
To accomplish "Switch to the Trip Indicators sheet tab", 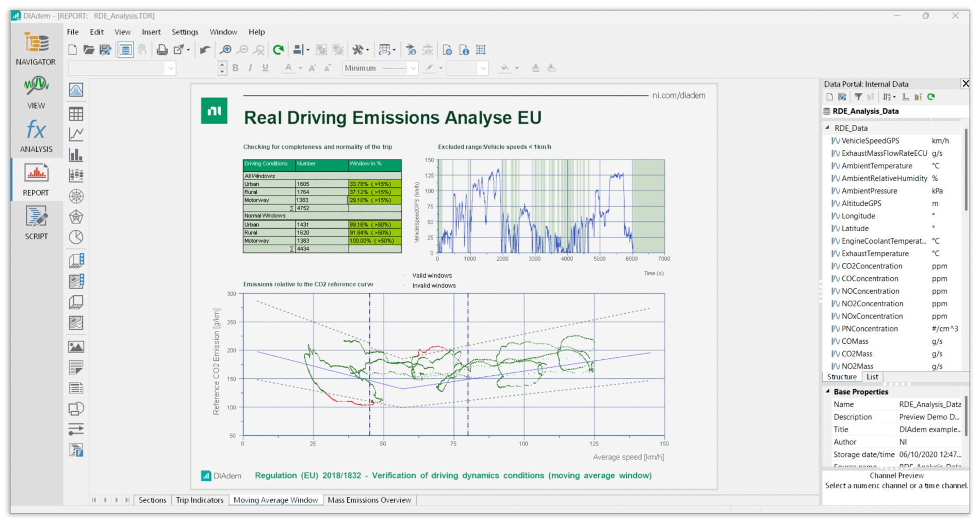I will point(200,500).
